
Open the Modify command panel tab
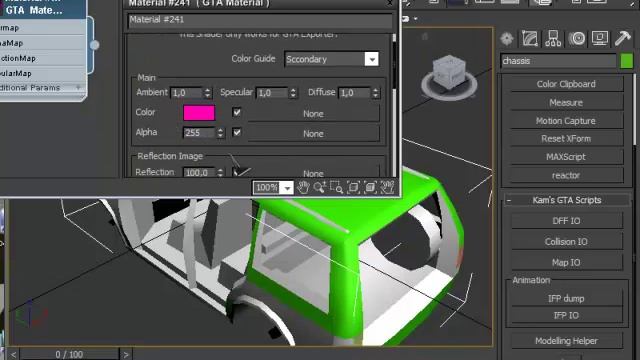coord(530,39)
